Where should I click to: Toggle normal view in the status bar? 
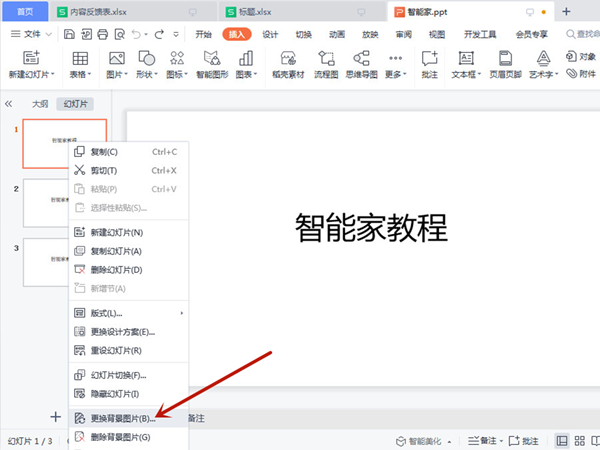click(x=562, y=441)
